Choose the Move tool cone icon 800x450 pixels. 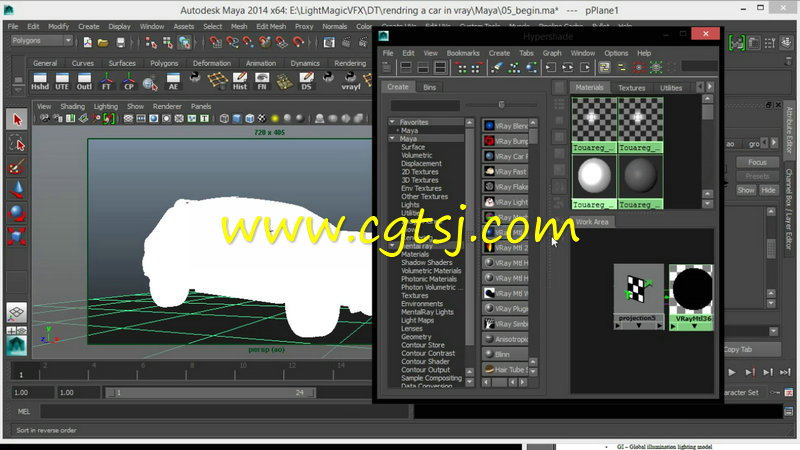point(17,190)
